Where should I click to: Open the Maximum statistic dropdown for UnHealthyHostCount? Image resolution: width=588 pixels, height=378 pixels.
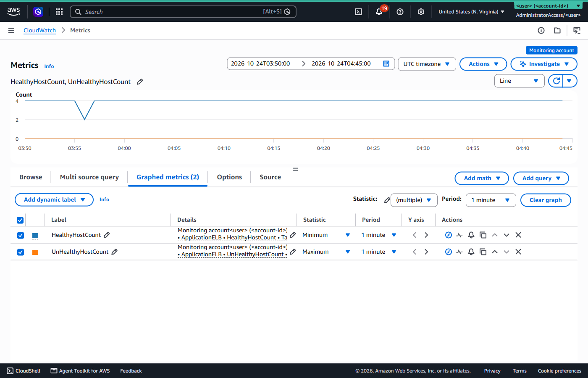(326, 252)
